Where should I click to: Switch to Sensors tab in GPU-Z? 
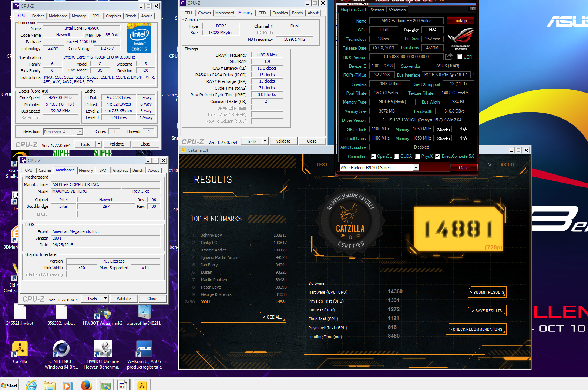[x=377, y=10]
